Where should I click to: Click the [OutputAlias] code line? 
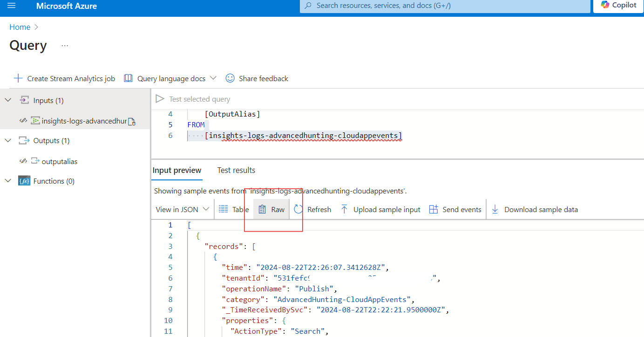click(x=232, y=114)
